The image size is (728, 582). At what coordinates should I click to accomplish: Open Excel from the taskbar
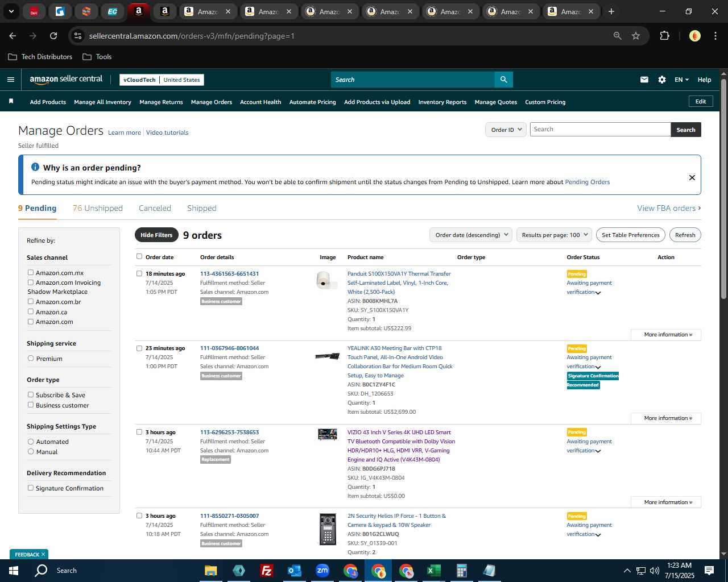pyautogui.click(x=433, y=571)
